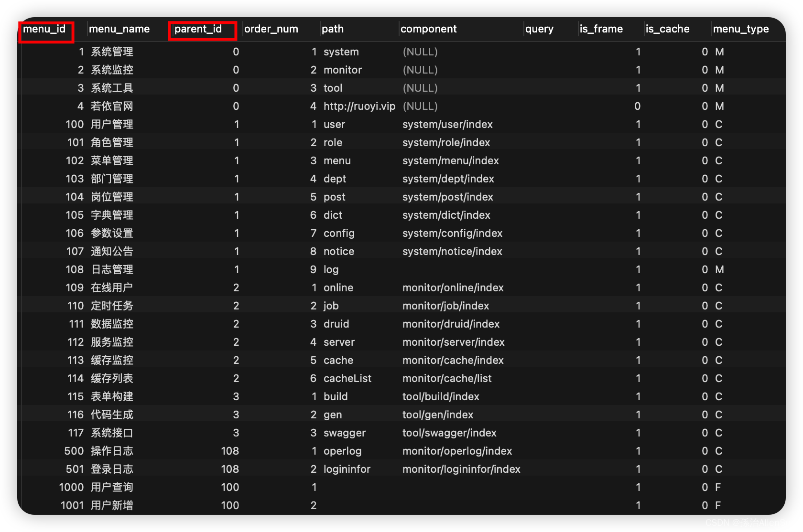The height and width of the screenshot is (532, 803).
Task: Select the 岗位管理 menu name cell
Action: (112, 197)
